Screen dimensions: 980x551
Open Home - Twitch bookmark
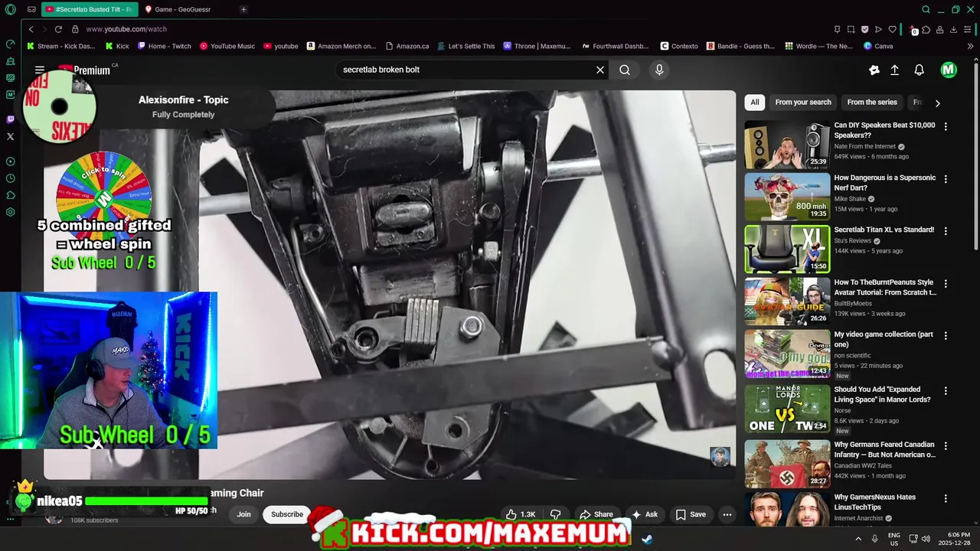pyautogui.click(x=165, y=46)
